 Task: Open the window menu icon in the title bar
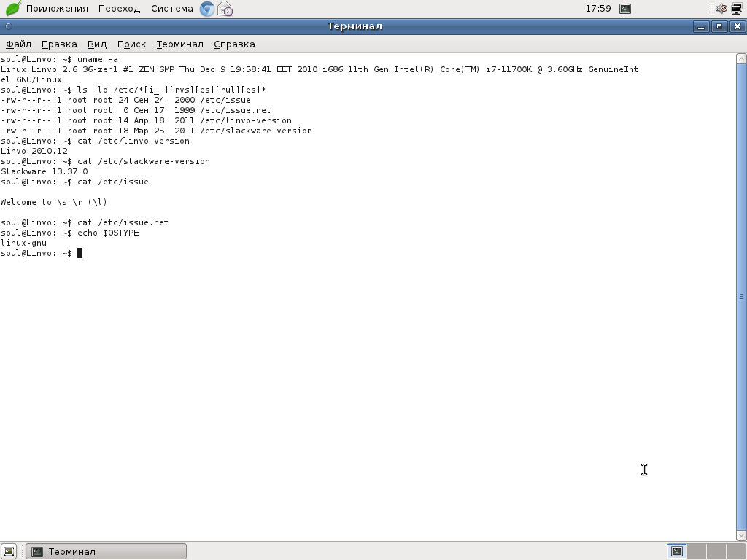(9, 26)
